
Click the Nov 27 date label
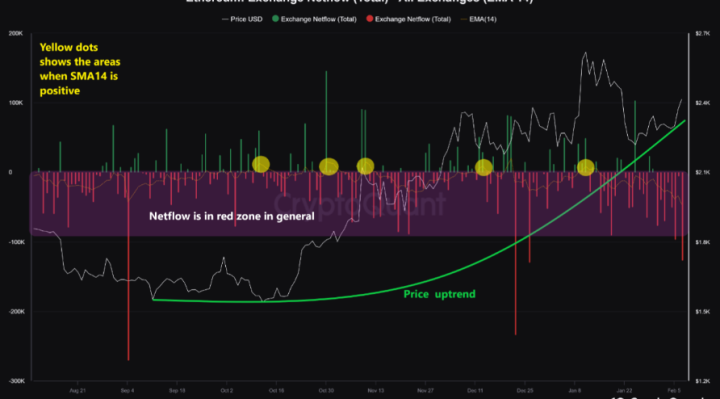(x=425, y=391)
